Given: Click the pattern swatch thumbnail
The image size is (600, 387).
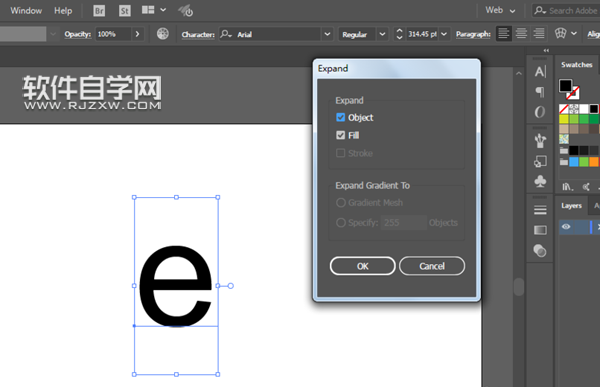Looking at the screenshot, I should 564,139.
